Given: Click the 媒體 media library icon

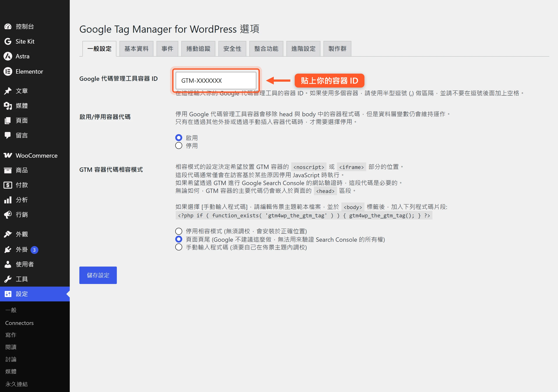Looking at the screenshot, I should pyautogui.click(x=8, y=106).
